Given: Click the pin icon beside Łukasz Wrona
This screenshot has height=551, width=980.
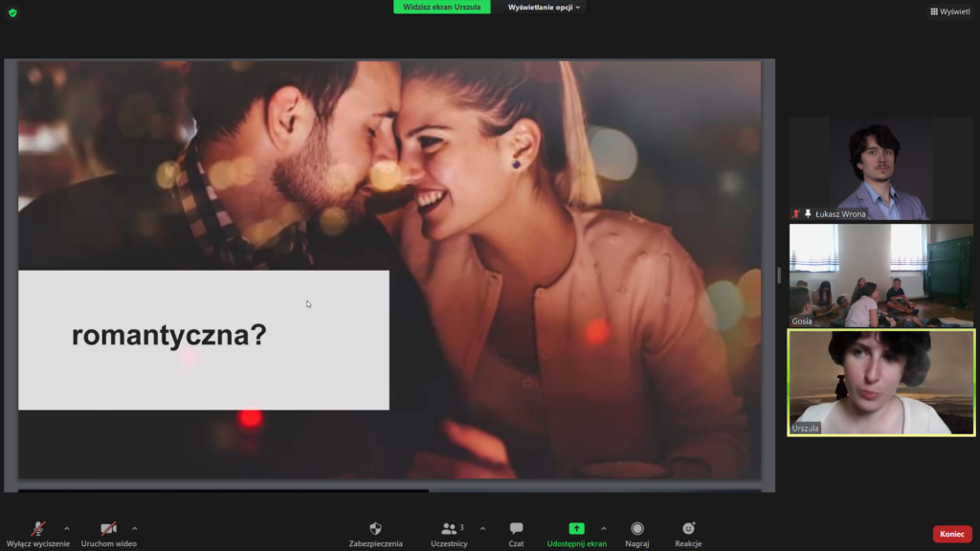Looking at the screenshot, I should (x=808, y=213).
